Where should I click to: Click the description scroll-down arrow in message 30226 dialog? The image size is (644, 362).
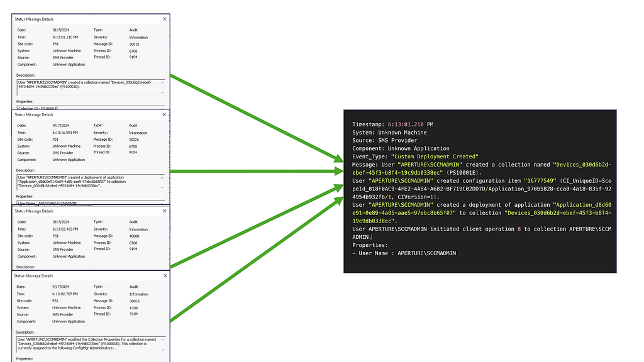coord(162,187)
